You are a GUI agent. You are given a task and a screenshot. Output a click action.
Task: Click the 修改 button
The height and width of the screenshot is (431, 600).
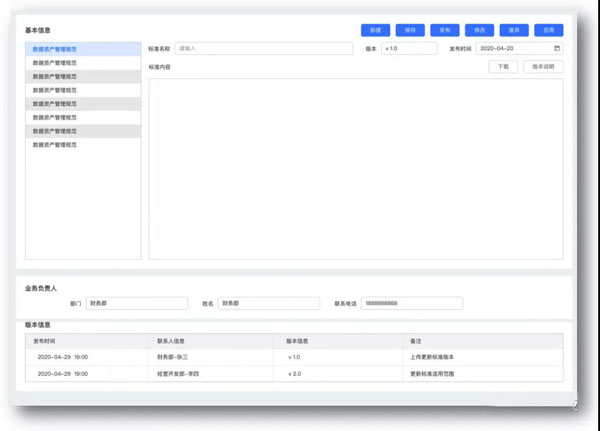click(x=479, y=30)
